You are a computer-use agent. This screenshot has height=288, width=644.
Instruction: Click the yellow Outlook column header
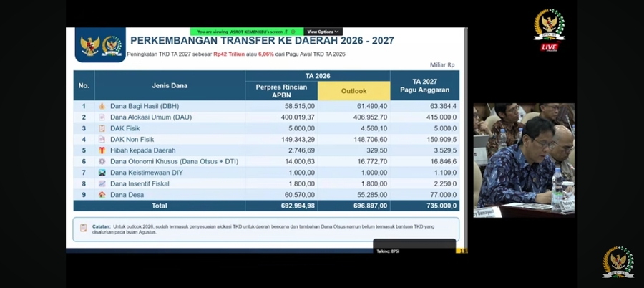click(353, 91)
